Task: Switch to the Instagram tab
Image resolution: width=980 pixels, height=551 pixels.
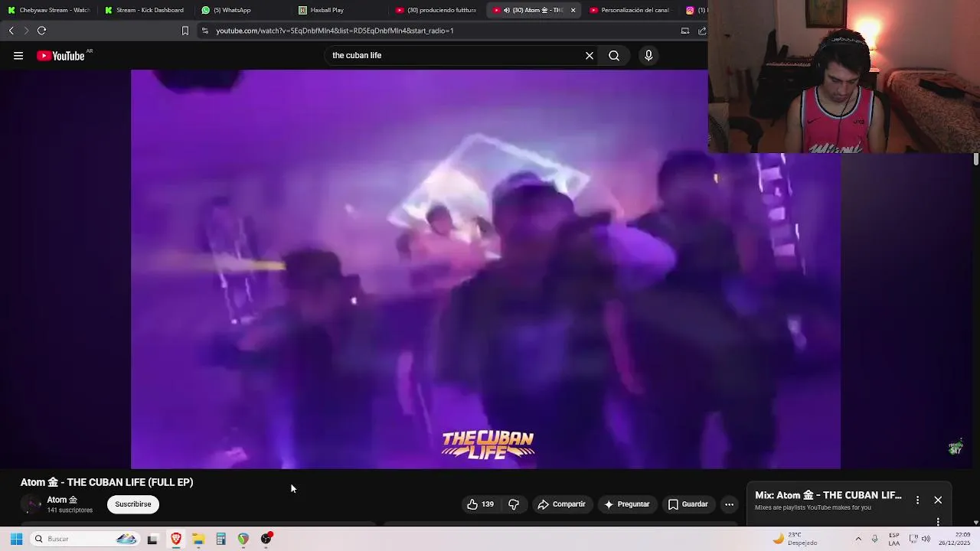Action: 695,11
